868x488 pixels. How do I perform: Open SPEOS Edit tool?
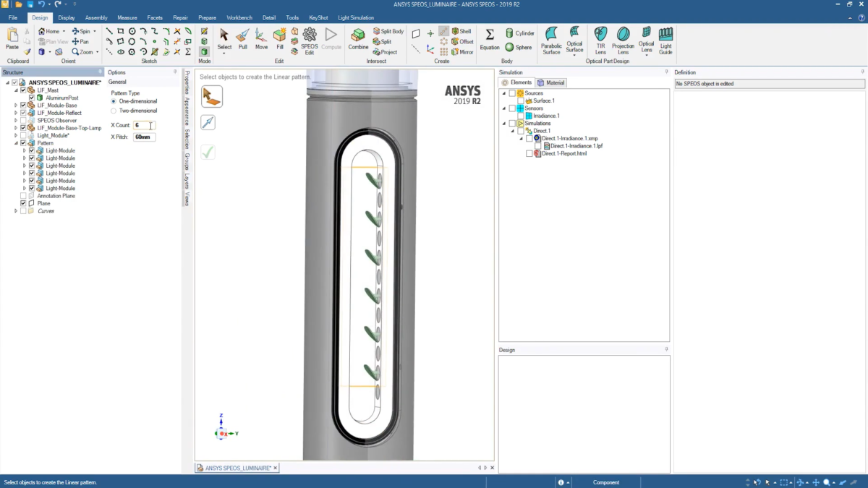[310, 41]
